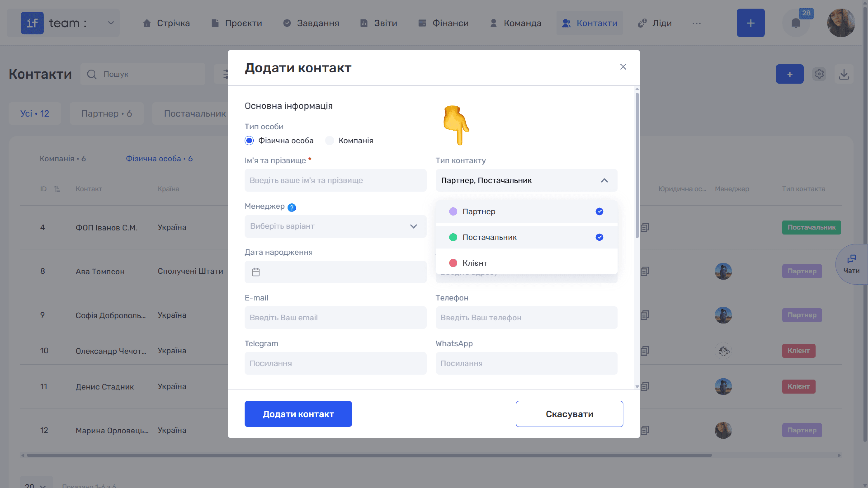This screenshot has height=488, width=868.
Task: Click the global blue plus button
Action: point(750,23)
